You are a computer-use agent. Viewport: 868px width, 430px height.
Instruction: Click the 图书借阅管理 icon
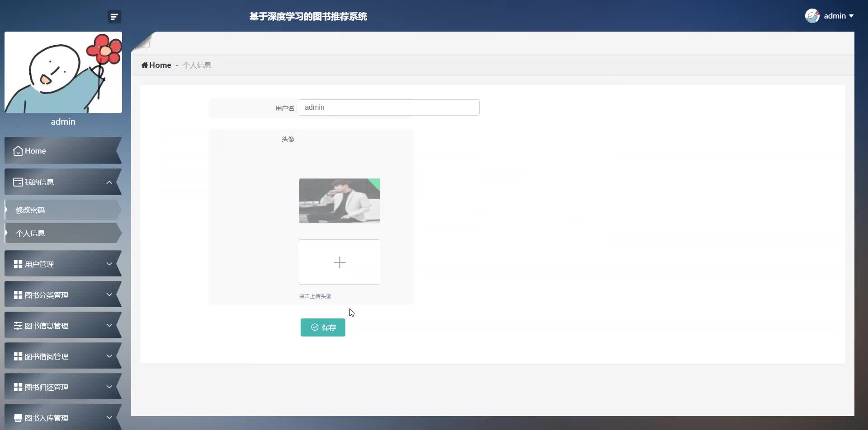point(18,356)
